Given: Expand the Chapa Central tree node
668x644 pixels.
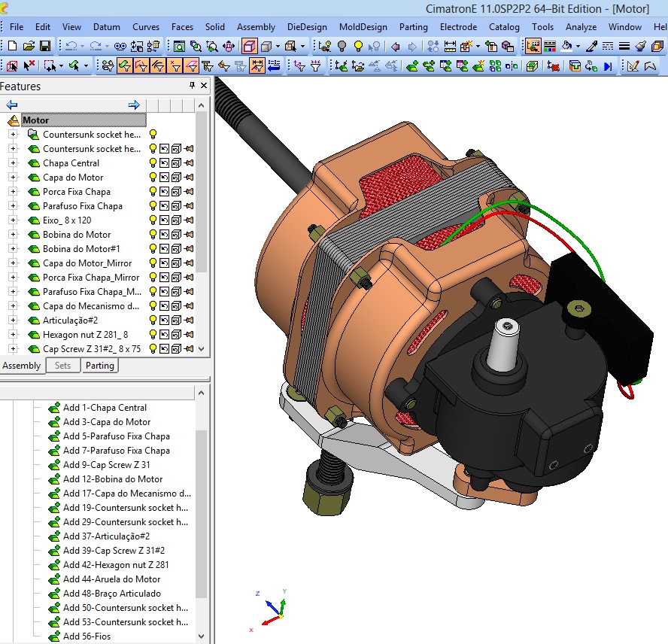Looking at the screenshot, I should 14,163.
